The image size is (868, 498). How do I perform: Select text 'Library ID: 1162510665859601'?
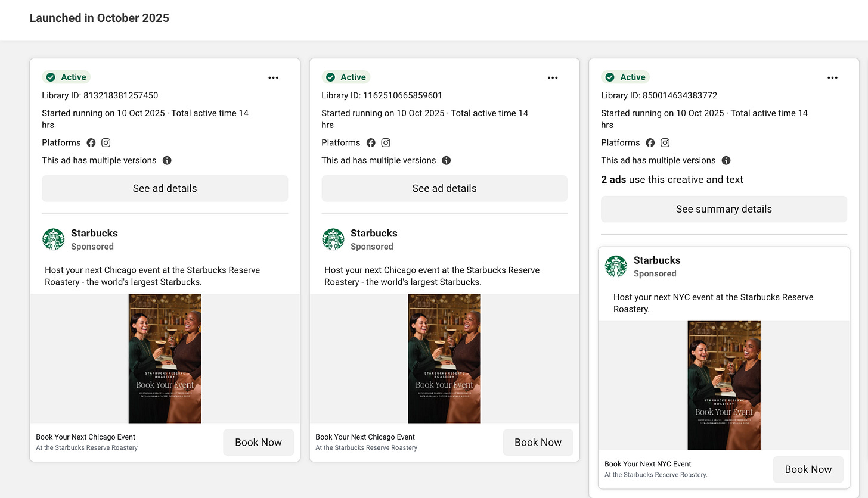pos(382,95)
